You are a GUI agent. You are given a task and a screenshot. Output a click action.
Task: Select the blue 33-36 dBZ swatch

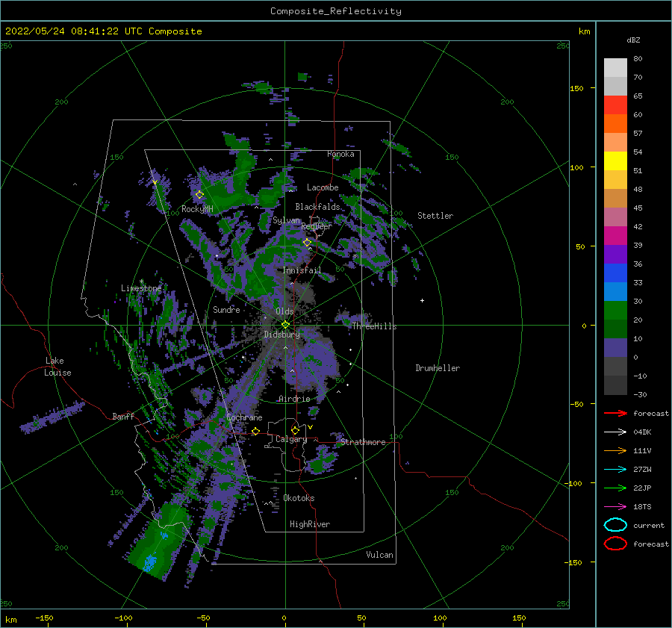click(x=615, y=273)
